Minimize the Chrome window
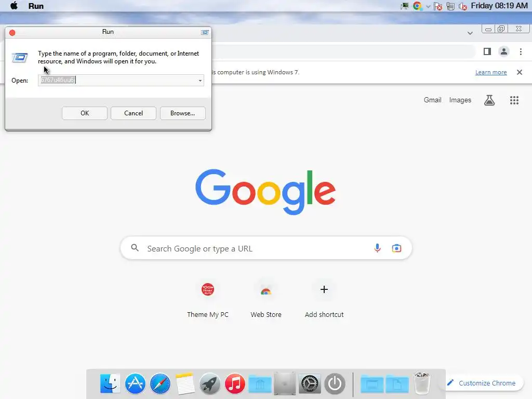532x399 pixels. tap(488, 29)
